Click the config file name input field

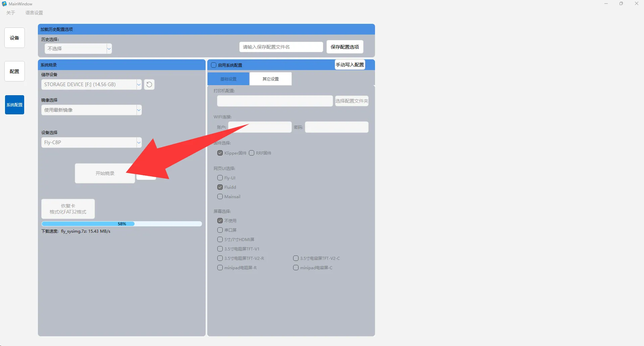click(x=281, y=47)
